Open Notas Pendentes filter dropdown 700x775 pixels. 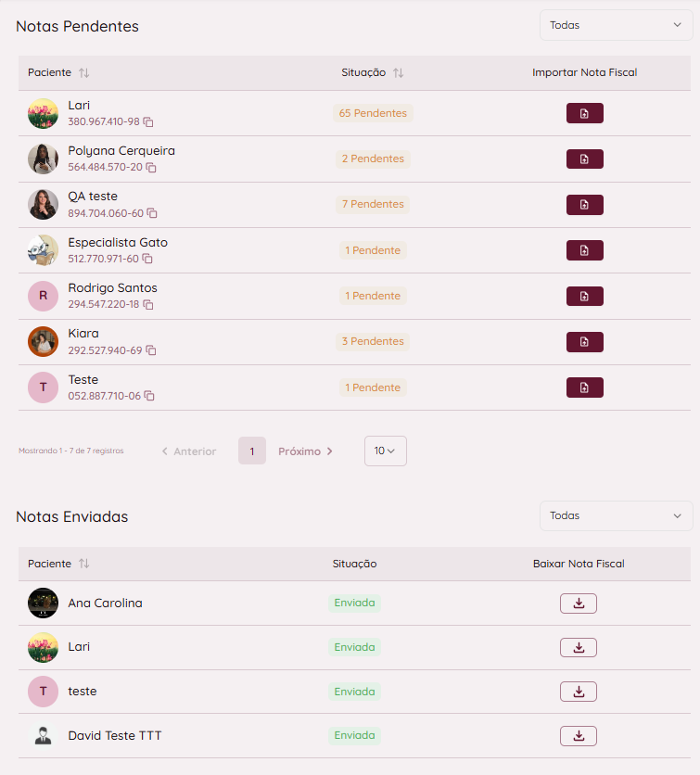pyautogui.click(x=616, y=25)
